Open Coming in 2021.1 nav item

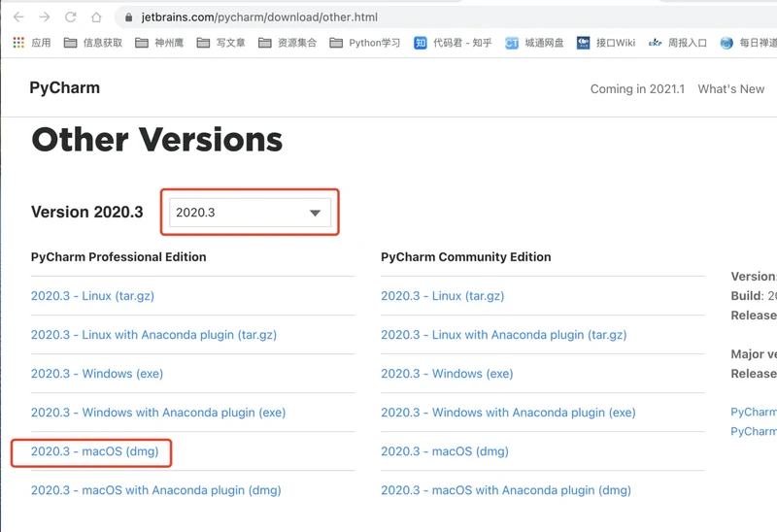click(637, 89)
